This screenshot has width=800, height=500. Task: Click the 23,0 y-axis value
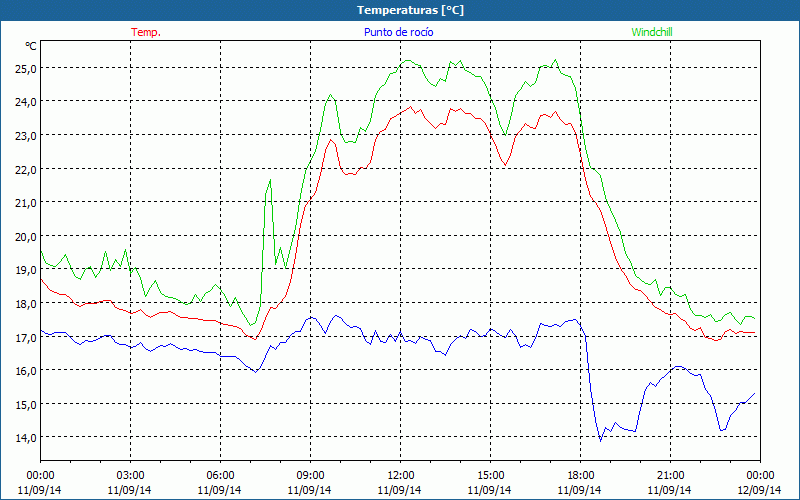click(x=26, y=136)
